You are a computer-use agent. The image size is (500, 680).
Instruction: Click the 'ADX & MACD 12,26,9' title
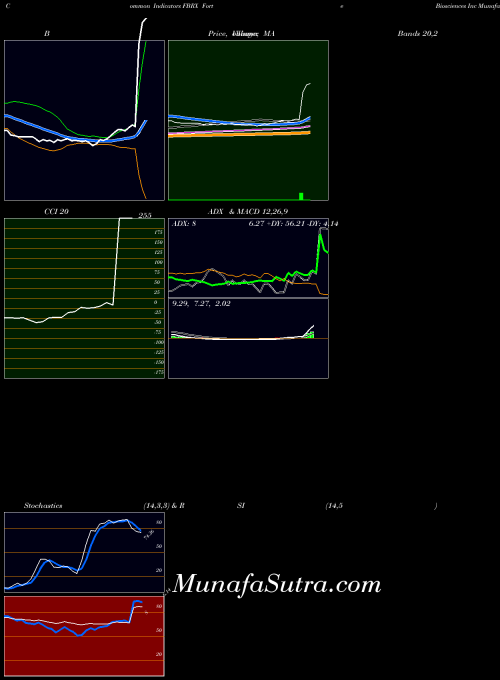click(248, 212)
